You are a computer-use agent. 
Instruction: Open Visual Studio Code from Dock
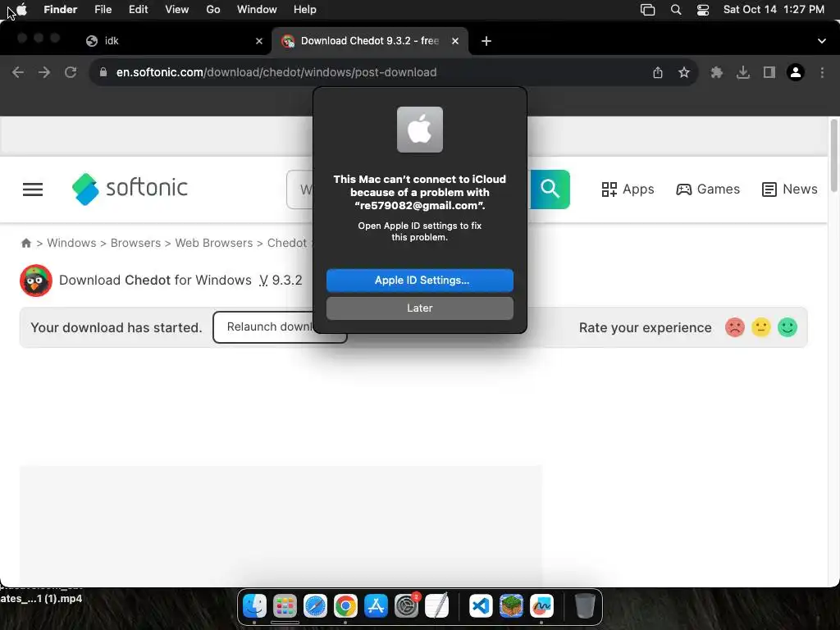click(x=481, y=606)
